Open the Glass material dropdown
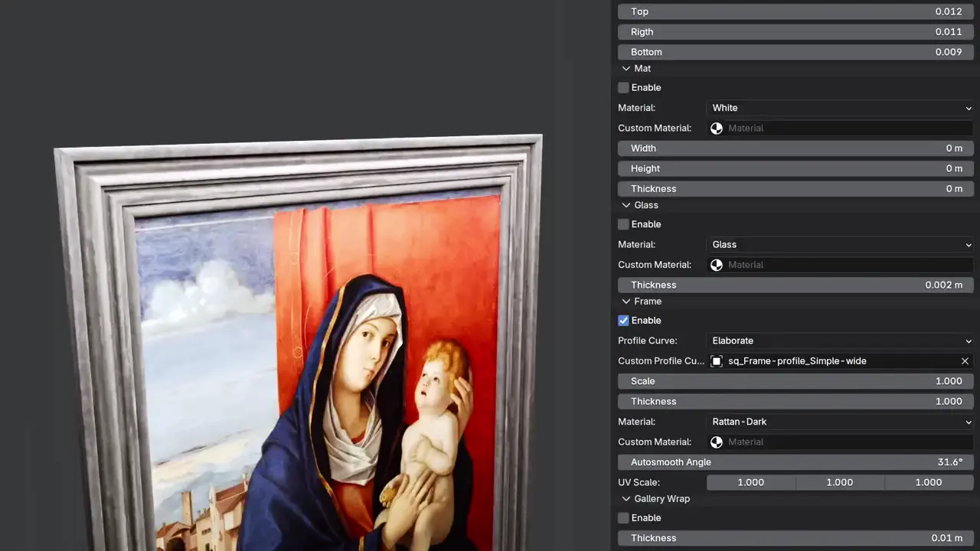The image size is (980, 551). click(840, 245)
